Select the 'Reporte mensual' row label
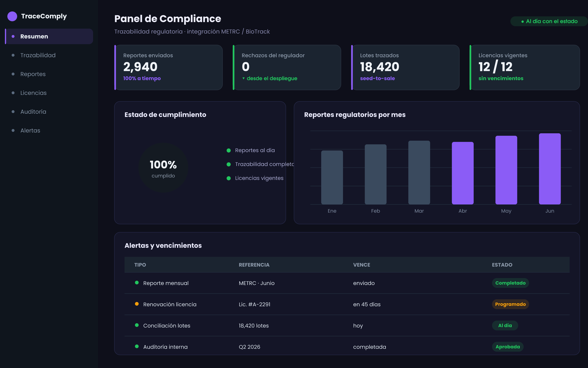The image size is (588, 368). click(166, 283)
